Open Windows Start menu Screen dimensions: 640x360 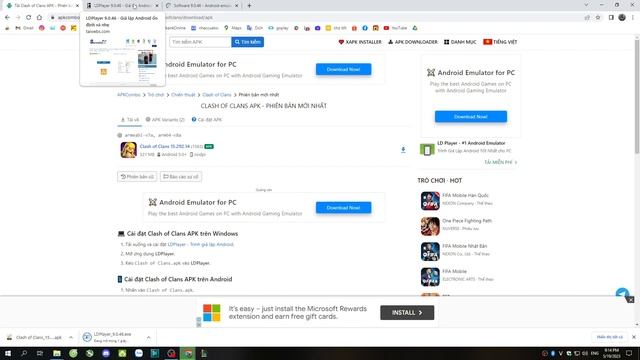click(7, 353)
